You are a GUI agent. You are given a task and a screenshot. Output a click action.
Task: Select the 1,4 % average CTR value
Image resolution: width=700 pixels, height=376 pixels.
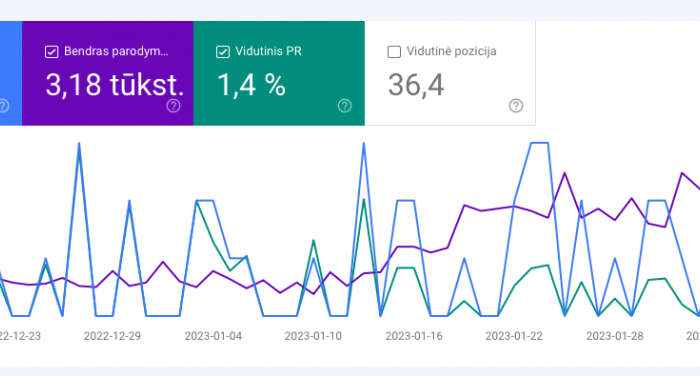click(251, 85)
